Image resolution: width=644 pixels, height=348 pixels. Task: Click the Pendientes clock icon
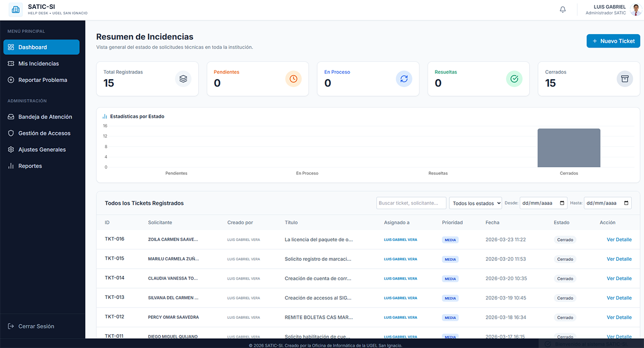tap(293, 79)
